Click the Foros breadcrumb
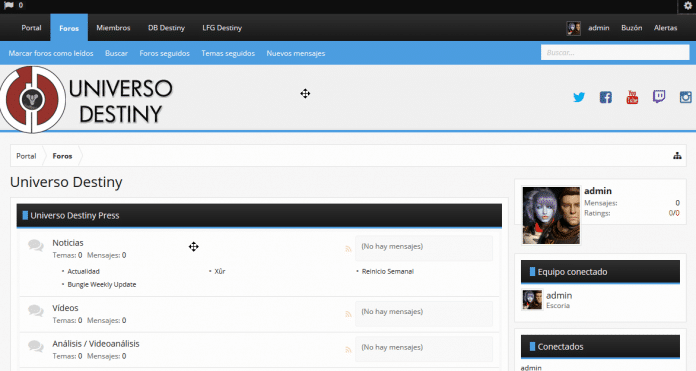The height and width of the screenshot is (371, 696). click(x=62, y=156)
